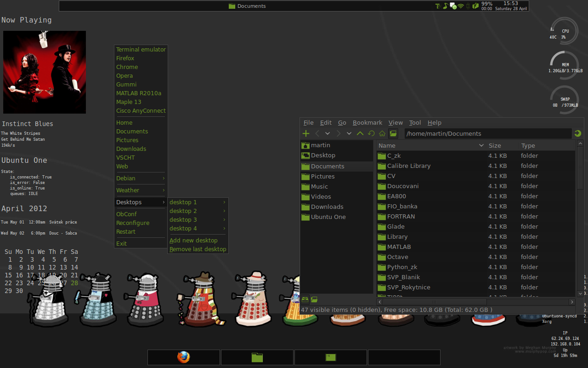The image size is (588, 368).
Task: Switch side pane to directory tree icon
Action: [x=314, y=299]
